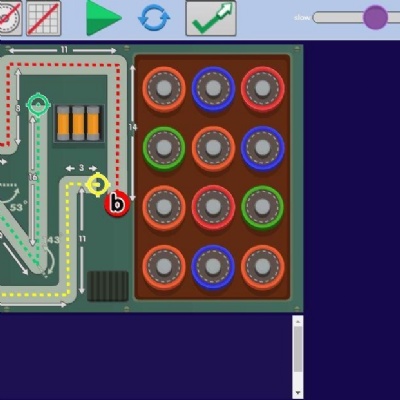The width and height of the screenshot is (400, 400).
Task: Click the green checkmark submit button
Action: click(211, 18)
